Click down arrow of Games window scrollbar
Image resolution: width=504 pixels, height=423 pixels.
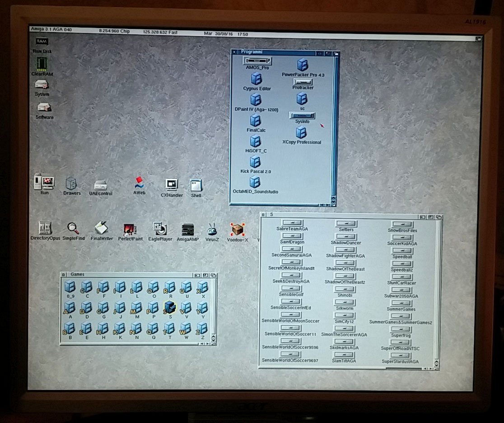pyautogui.click(x=213, y=340)
